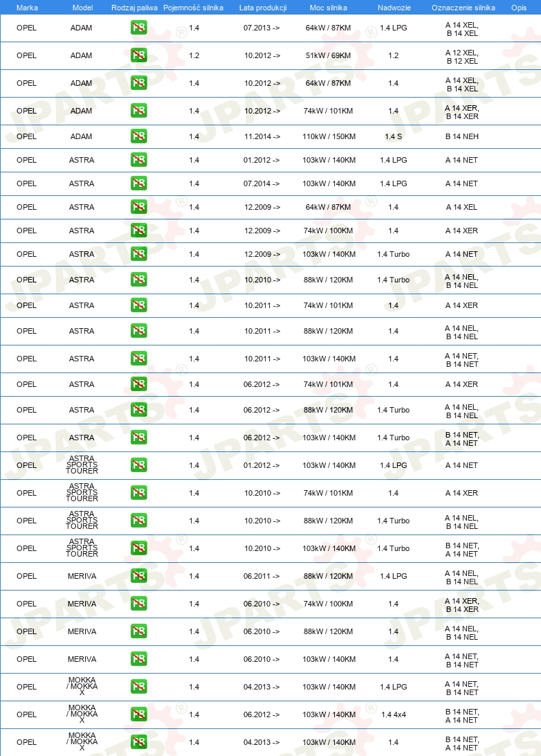Select the Moc silnika column header
The image size is (541, 756).
328,8
